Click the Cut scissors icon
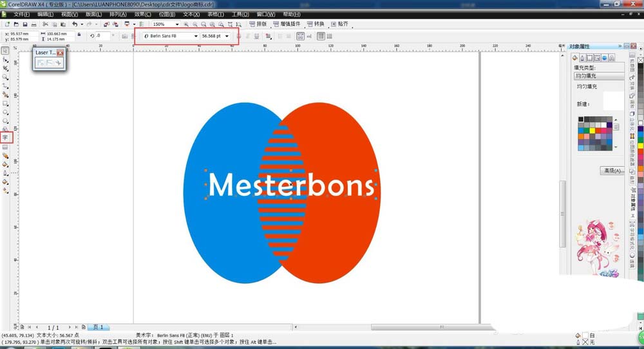This screenshot has width=644, height=349. pyautogui.click(x=46, y=24)
